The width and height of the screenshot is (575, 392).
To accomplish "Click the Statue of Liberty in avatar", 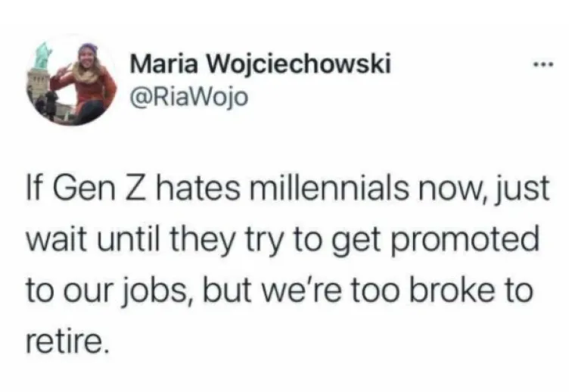I will (x=42, y=56).
